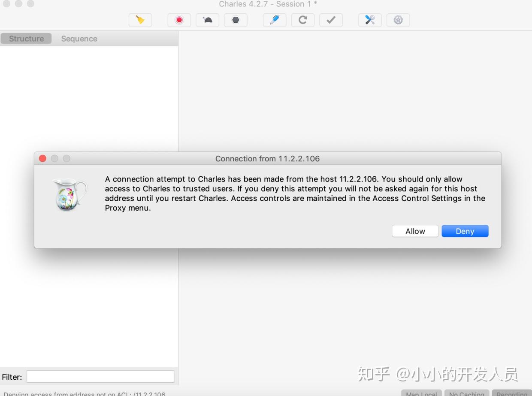Click into the Filter input field

click(100, 377)
